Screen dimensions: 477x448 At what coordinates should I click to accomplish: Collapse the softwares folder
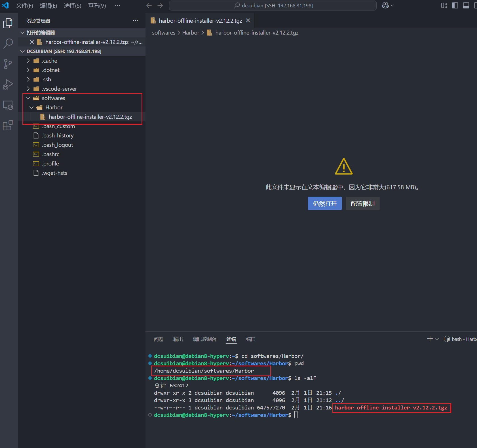click(x=82, y=98)
